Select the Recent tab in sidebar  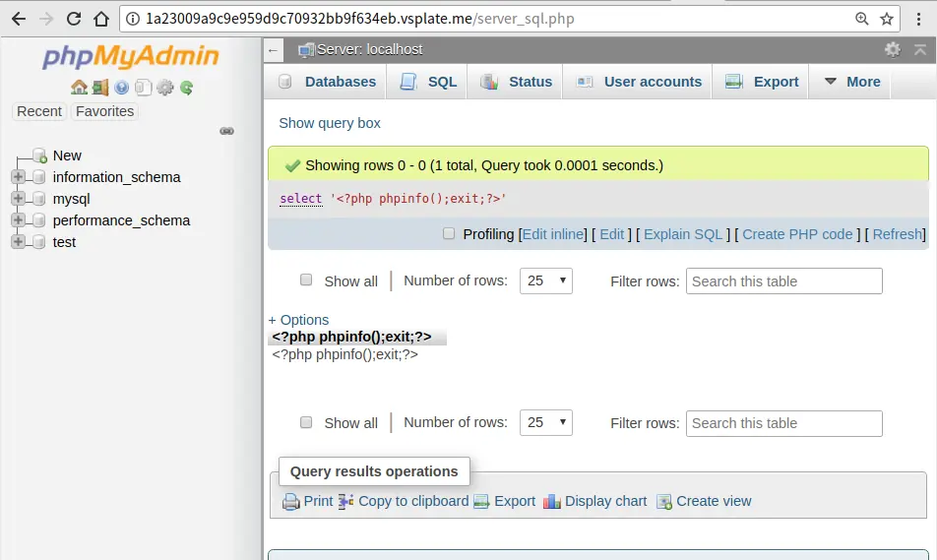point(38,112)
